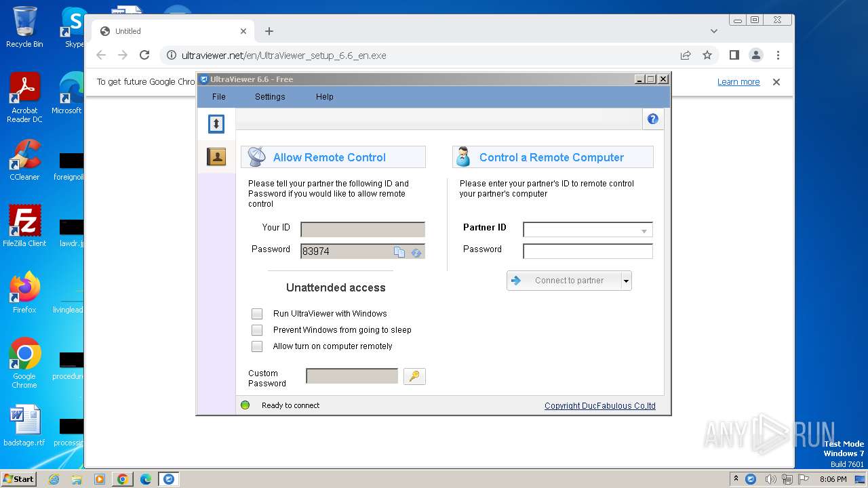Show hidden system tray icons

(736, 479)
